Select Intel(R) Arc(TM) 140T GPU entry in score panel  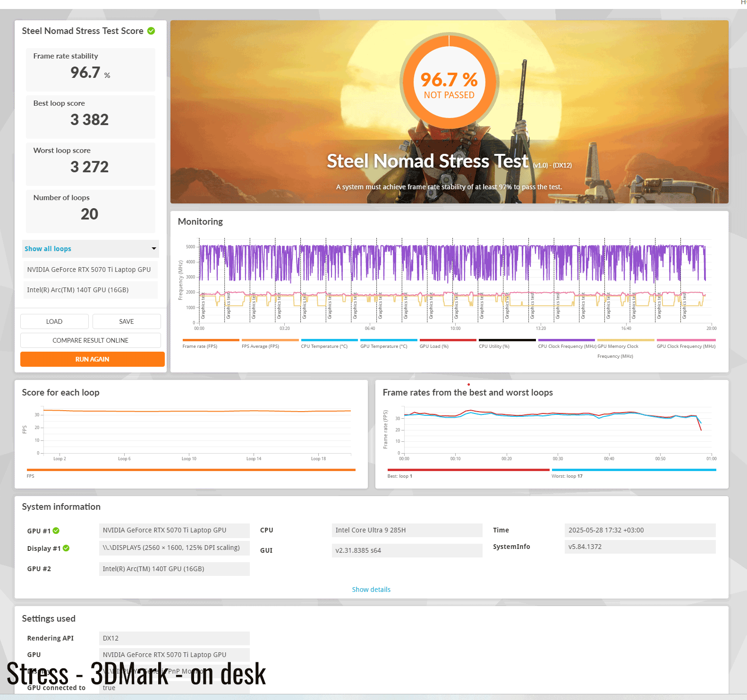click(91, 290)
